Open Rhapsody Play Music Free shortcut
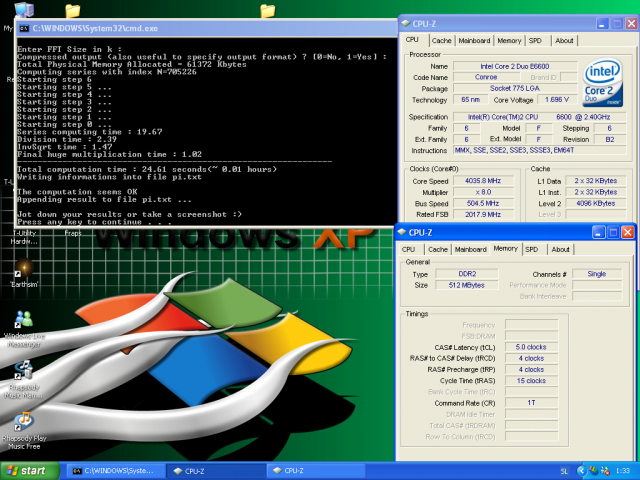Screen dimensions: 640x480 click(24, 431)
